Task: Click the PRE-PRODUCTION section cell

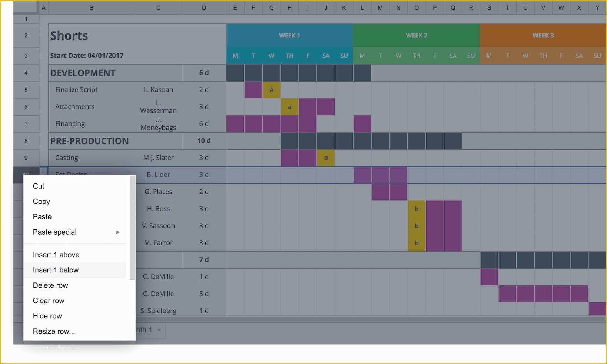Action: (115, 141)
